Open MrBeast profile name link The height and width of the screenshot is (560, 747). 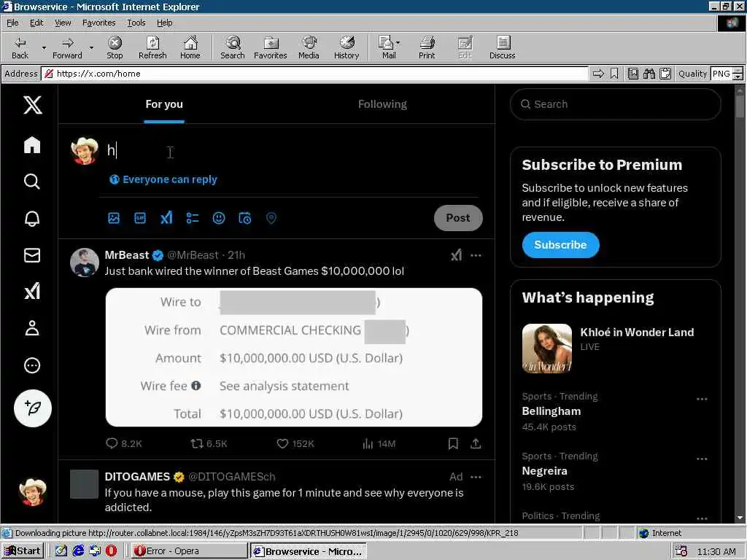[x=127, y=255]
